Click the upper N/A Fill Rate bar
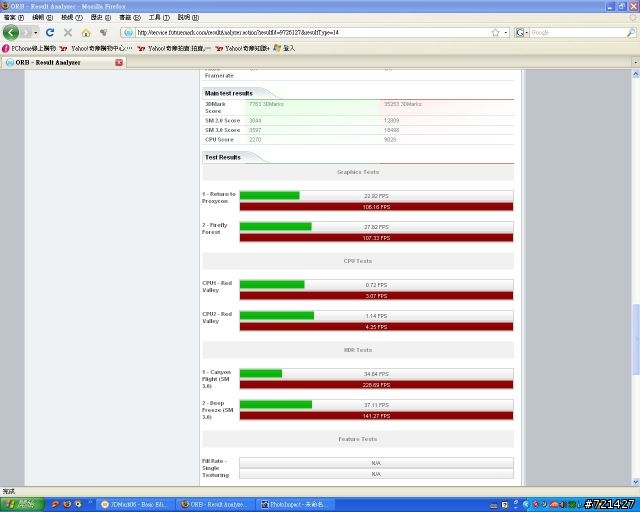This screenshot has height=512, width=640. click(376, 463)
